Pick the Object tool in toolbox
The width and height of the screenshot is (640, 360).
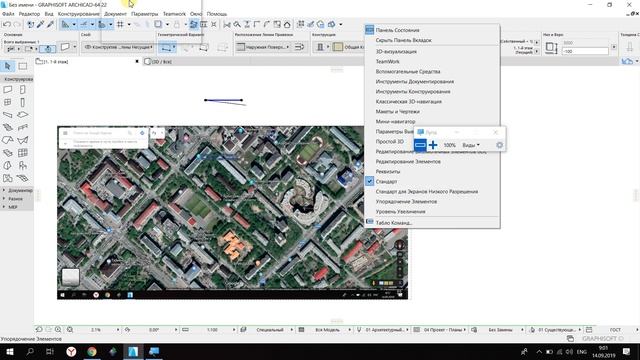pyautogui.click(x=23, y=165)
